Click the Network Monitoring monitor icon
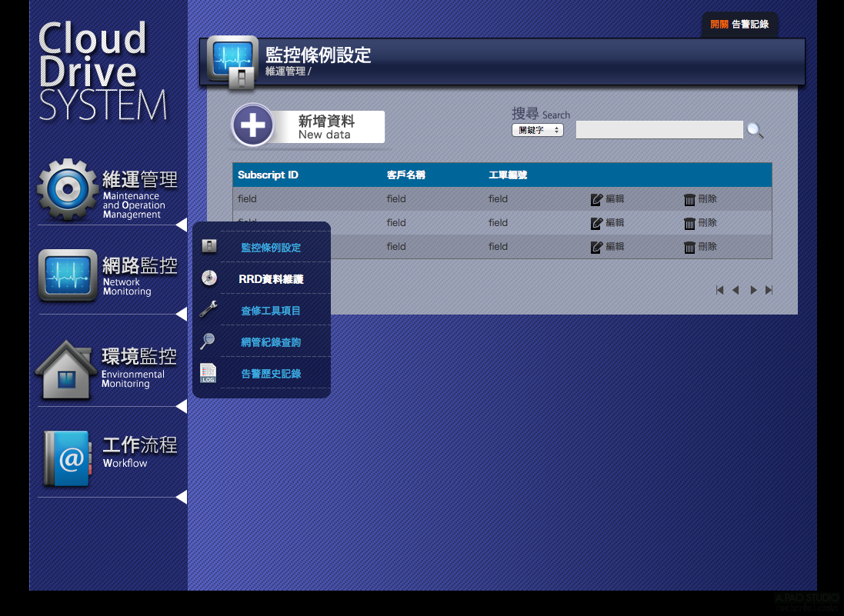The height and width of the screenshot is (616, 844). [x=68, y=276]
